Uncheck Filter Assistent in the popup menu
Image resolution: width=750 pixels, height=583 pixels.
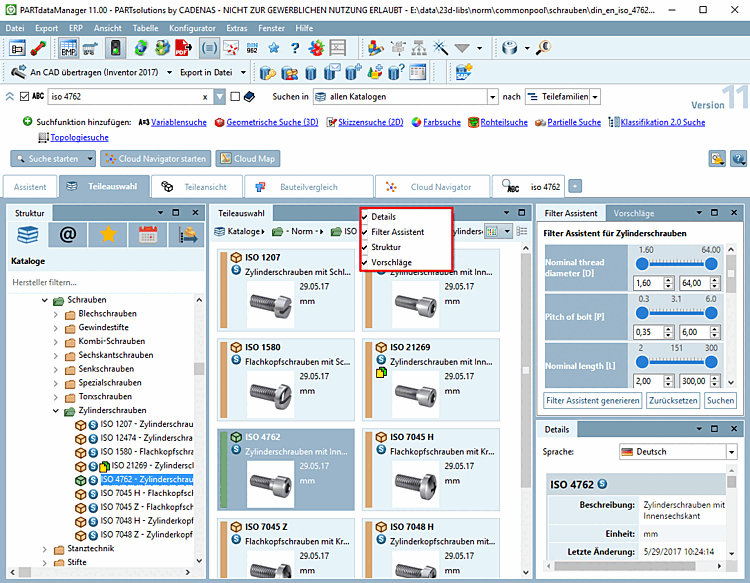coord(397,232)
